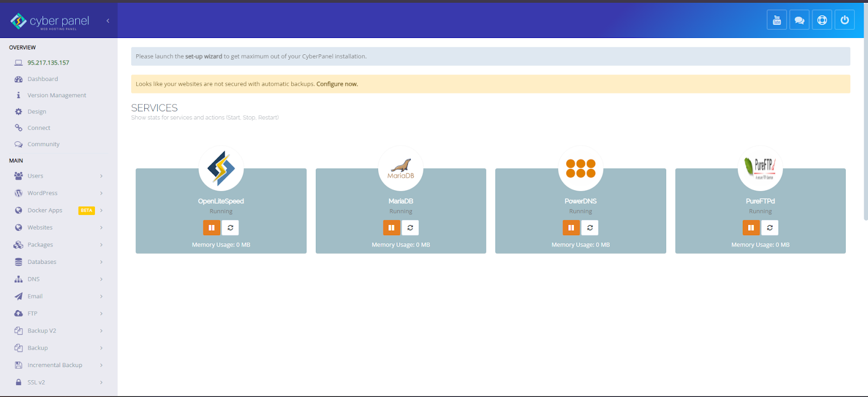Click OpenLiteSpeed Memory Usage text
Image resolution: width=868 pixels, height=397 pixels.
click(221, 245)
